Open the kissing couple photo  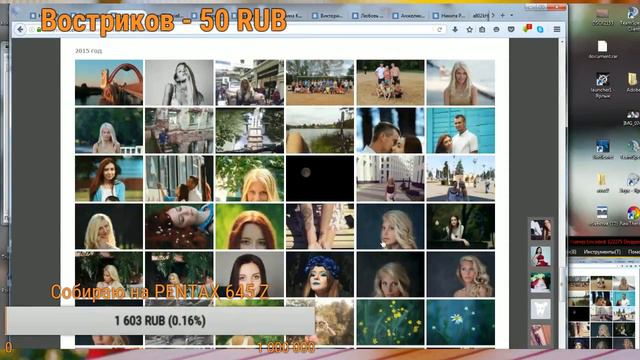390,131
